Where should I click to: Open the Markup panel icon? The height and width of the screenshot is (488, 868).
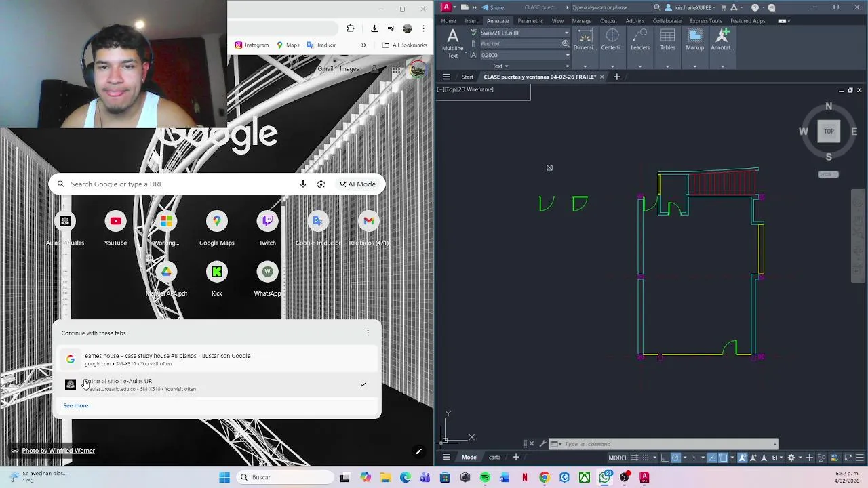[695, 40]
